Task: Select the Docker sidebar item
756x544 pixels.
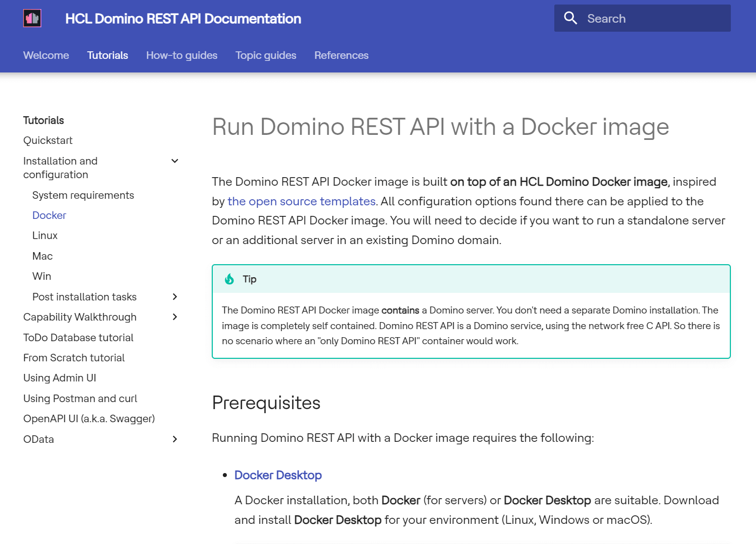Action: [49, 215]
